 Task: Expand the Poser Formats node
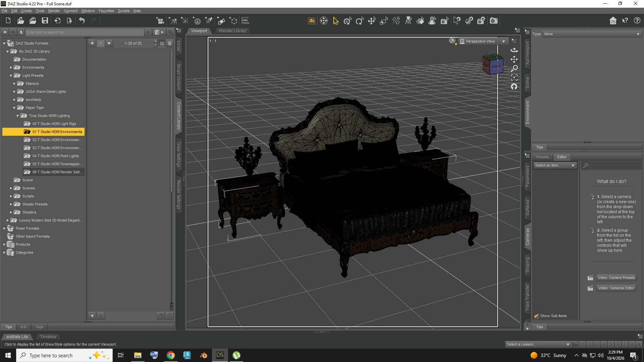[4, 229]
